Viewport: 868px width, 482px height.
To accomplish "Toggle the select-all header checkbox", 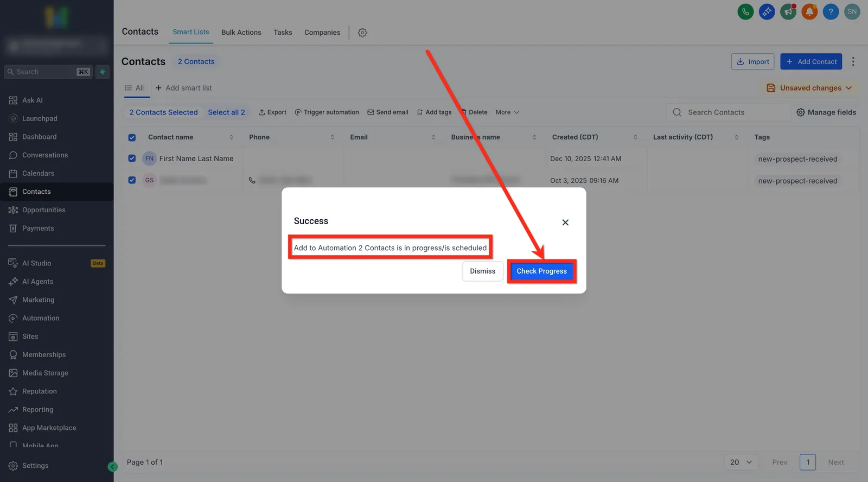I will (x=132, y=137).
